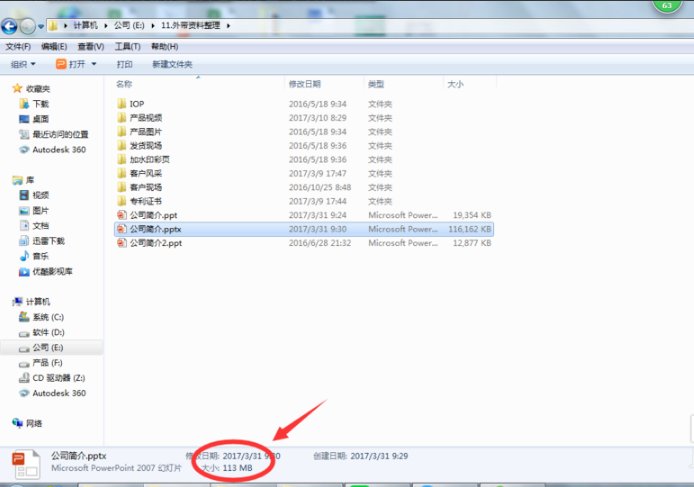Click the 打开 button with PowerPoint icon

pyautogui.click(x=70, y=64)
